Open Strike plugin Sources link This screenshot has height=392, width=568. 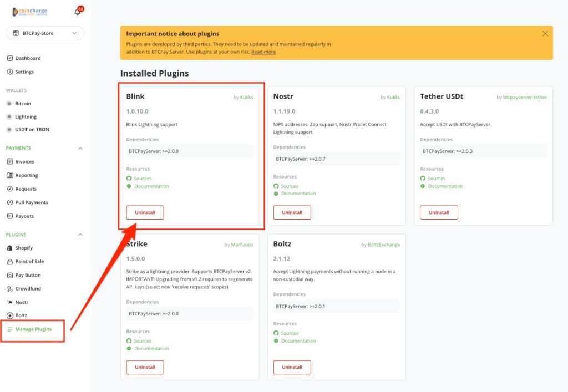143,341
